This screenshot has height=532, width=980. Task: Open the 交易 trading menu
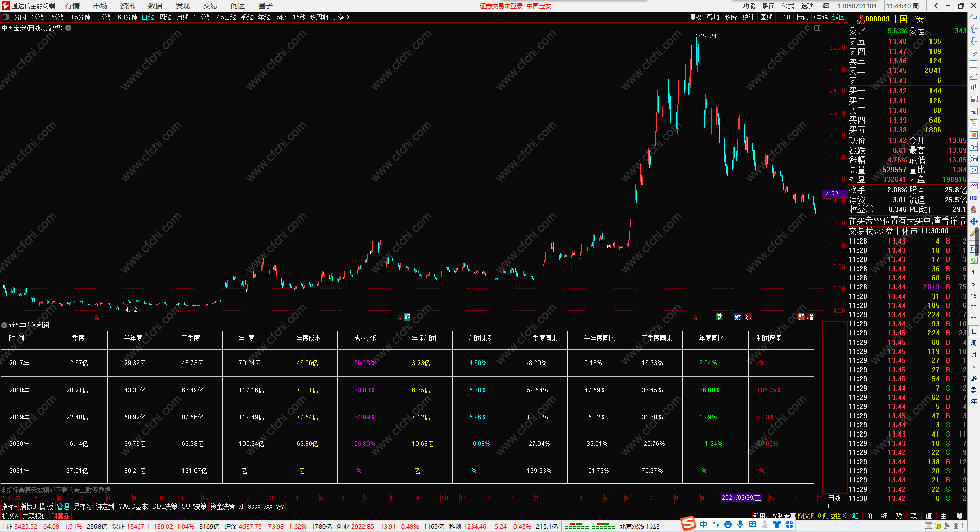[x=210, y=6]
